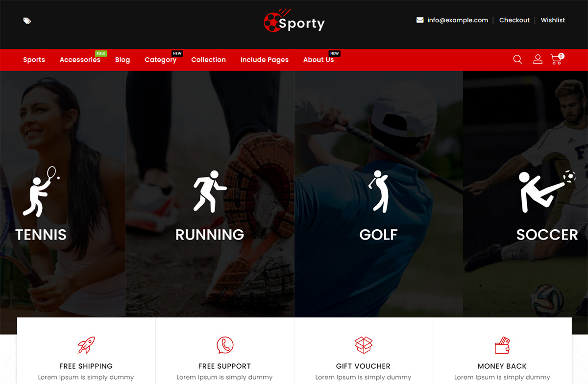Open search with magnifier icon
This screenshot has height=384, width=588.
[x=517, y=59]
